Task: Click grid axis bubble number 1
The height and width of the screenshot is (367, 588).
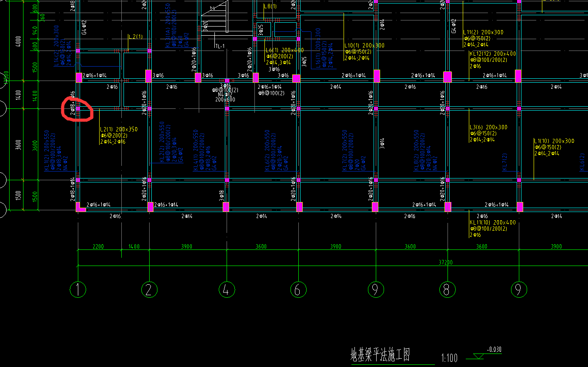Action: pos(78,290)
